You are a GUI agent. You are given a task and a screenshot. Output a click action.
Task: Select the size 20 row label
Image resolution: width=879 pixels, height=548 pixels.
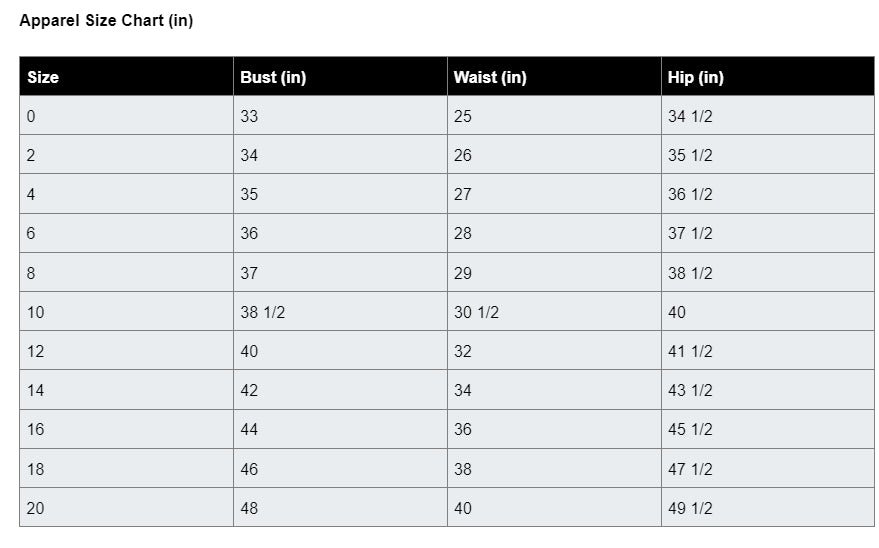(35, 508)
